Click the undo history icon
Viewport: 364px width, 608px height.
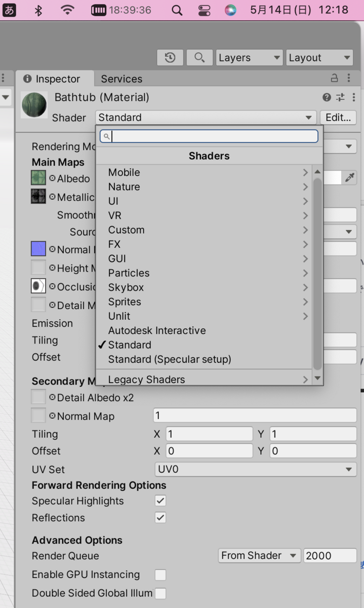coord(170,58)
